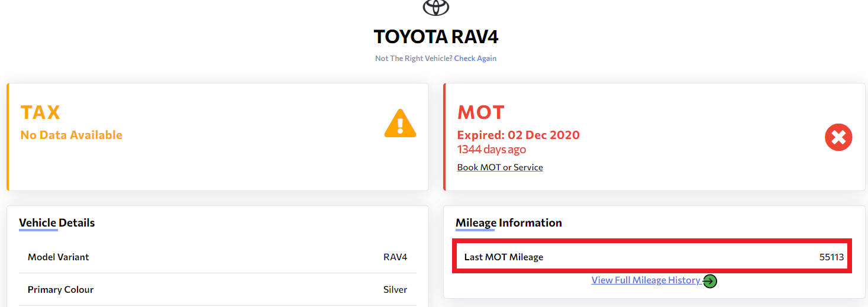The image size is (868, 307).
Task: Click the 55113 mileage value
Action: [831, 257]
